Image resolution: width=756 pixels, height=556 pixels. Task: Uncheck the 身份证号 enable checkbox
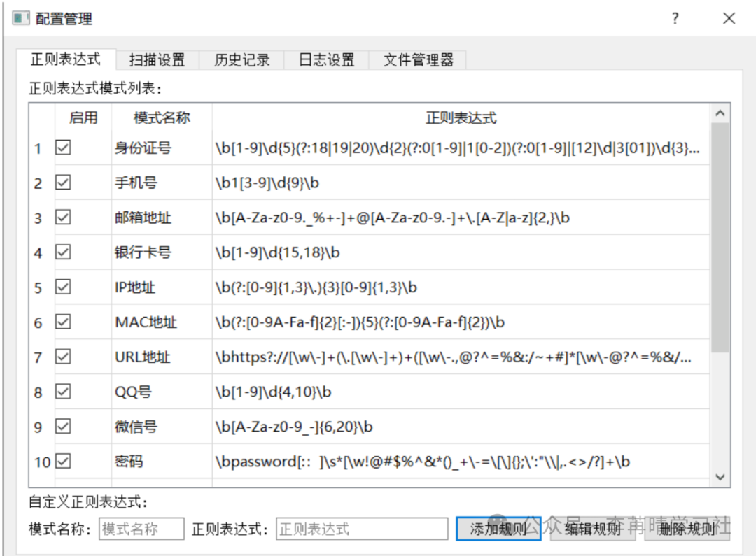(63, 148)
